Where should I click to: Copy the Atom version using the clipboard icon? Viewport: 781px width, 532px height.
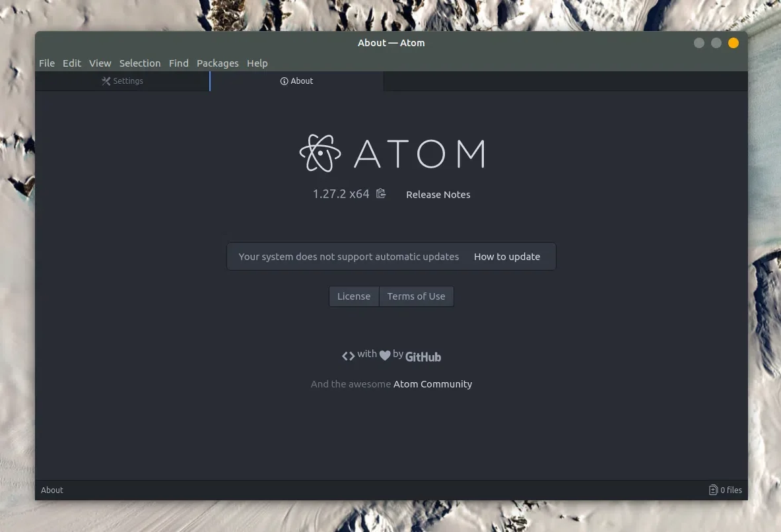point(381,193)
